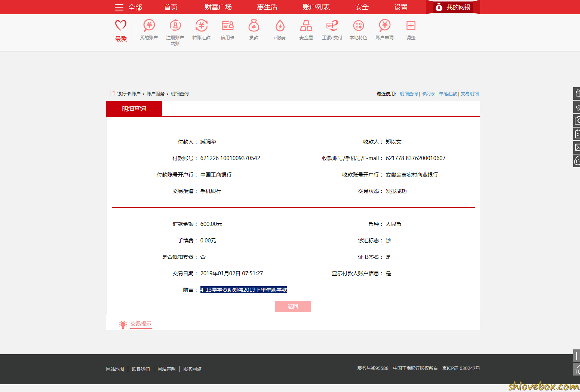Open recently used 交易明细 link
The width and height of the screenshot is (580, 392).
(x=470, y=94)
